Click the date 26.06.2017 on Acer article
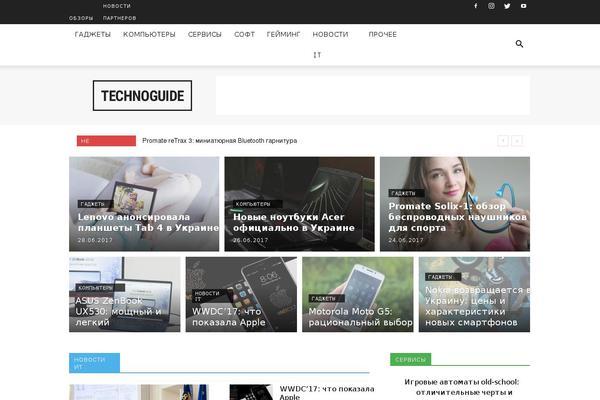Screen dimensions: 600x400 251,240
